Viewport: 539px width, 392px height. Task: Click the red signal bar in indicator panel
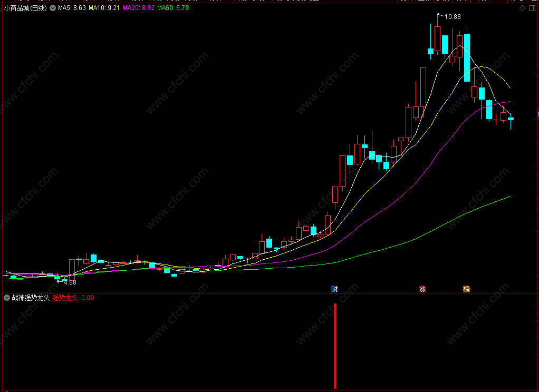335,346
